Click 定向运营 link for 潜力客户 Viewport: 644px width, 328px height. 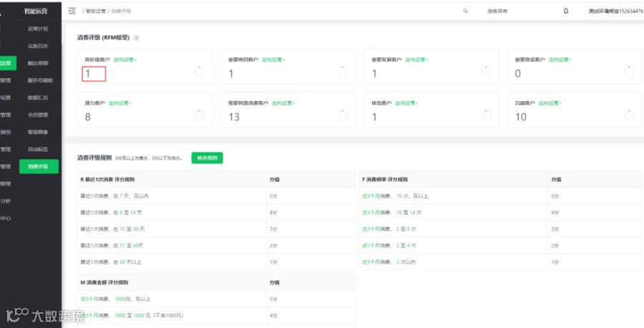tap(120, 103)
